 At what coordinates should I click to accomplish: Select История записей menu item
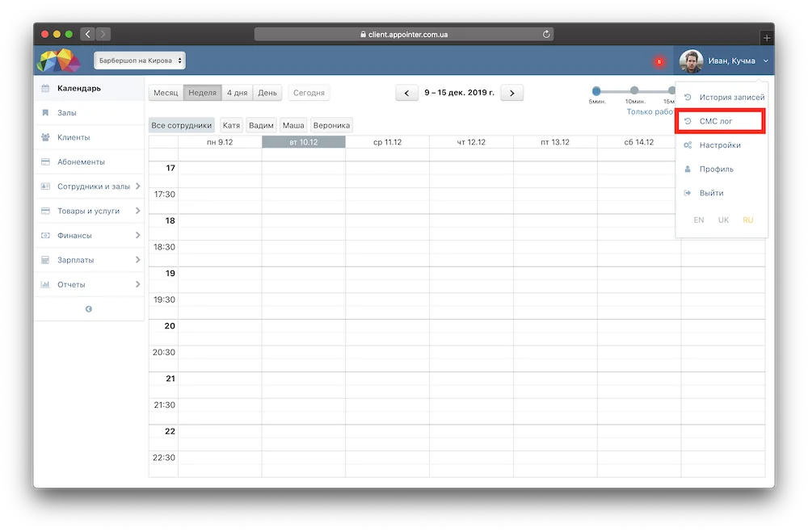pos(722,97)
